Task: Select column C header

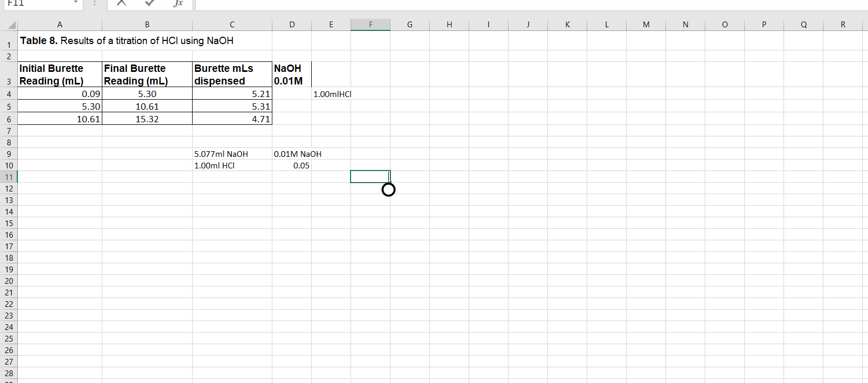Action: pyautogui.click(x=232, y=25)
